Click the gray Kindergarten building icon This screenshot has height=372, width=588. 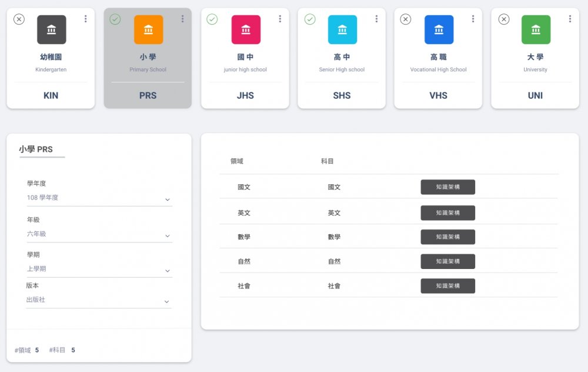tap(51, 29)
